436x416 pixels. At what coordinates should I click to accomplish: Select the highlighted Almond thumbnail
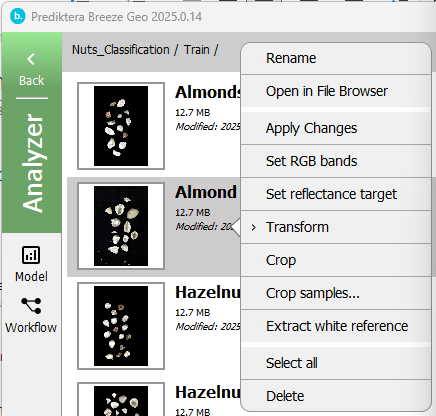tap(121, 226)
